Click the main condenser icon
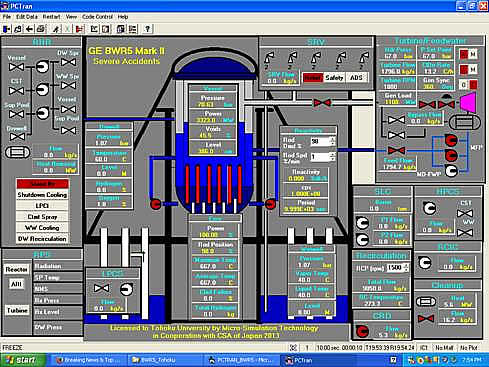 (x=465, y=122)
